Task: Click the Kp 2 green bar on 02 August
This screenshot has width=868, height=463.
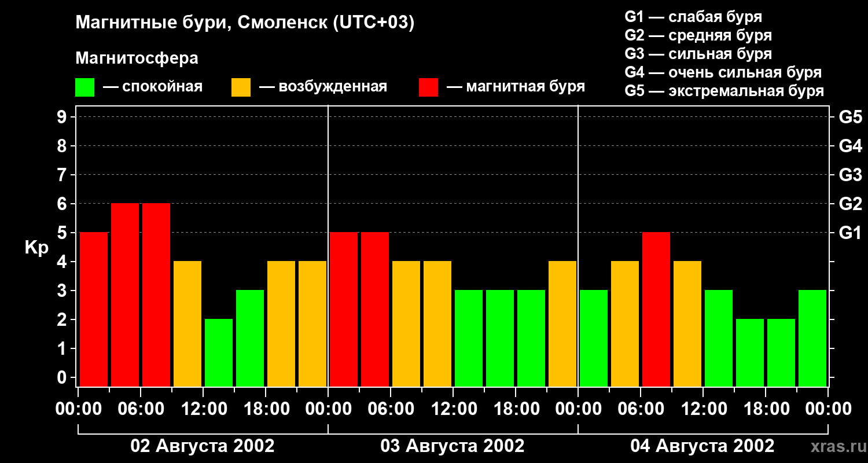Action: point(219,352)
